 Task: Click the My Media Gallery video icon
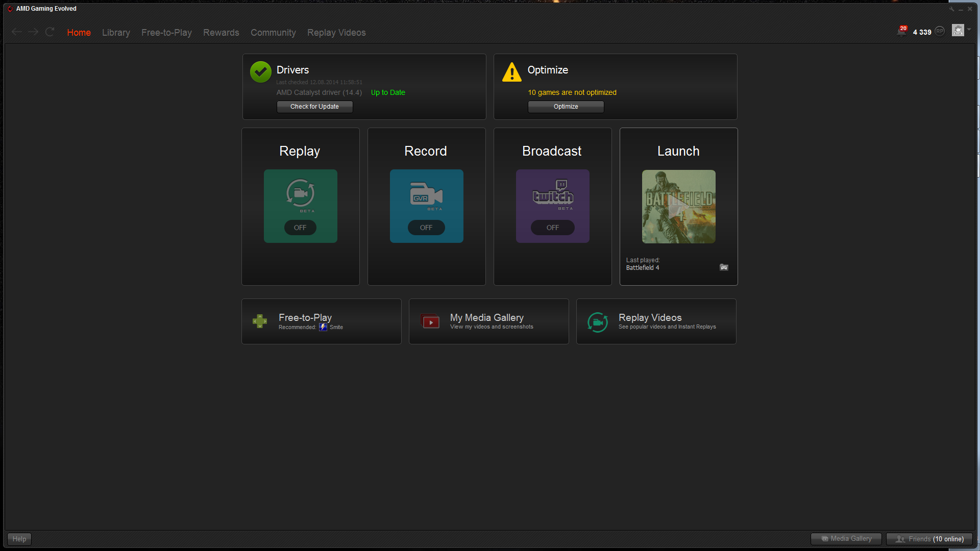[430, 321]
